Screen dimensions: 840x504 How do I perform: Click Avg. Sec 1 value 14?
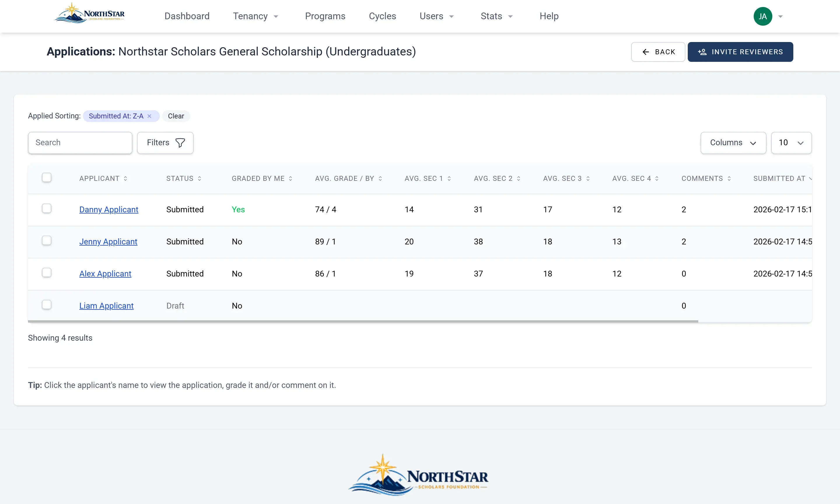point(409,209)
